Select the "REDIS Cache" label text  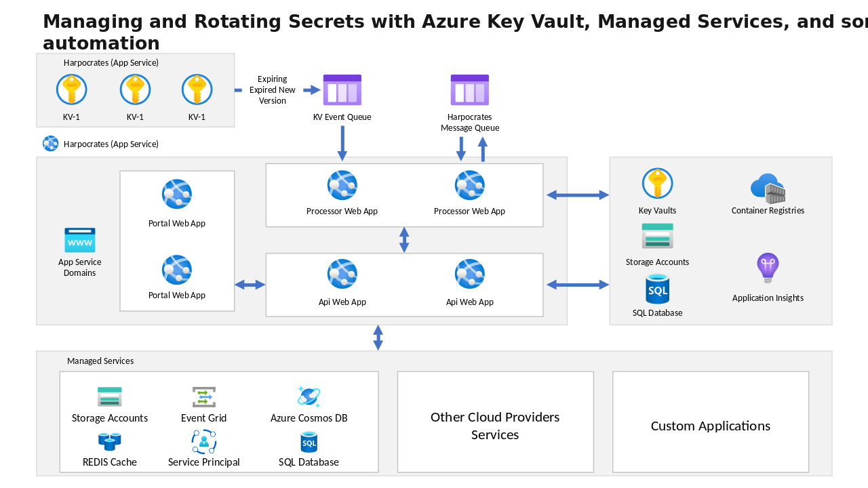110,462
